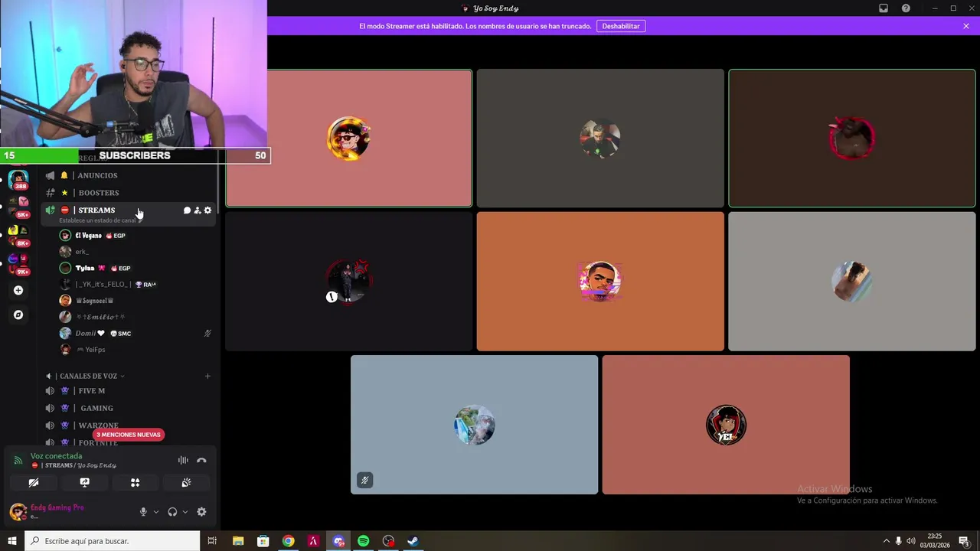
Task: Open server folder with 5K+ badge
Action: [x=18, y=207]
